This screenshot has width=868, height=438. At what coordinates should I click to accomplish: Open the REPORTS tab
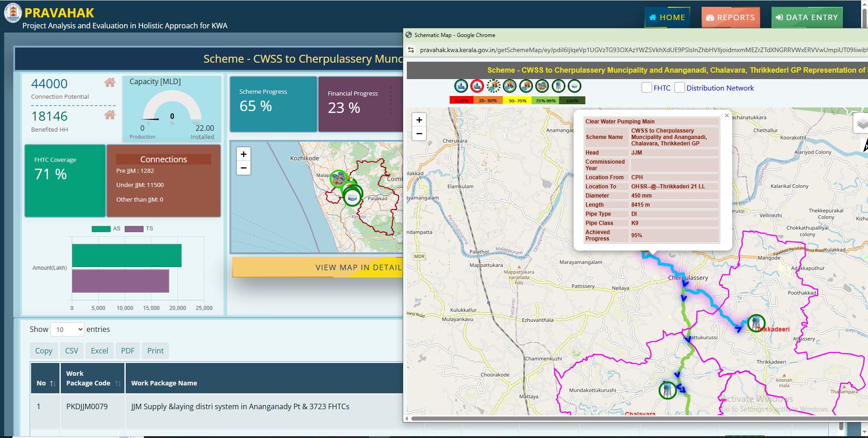click(x=730, y=17)
